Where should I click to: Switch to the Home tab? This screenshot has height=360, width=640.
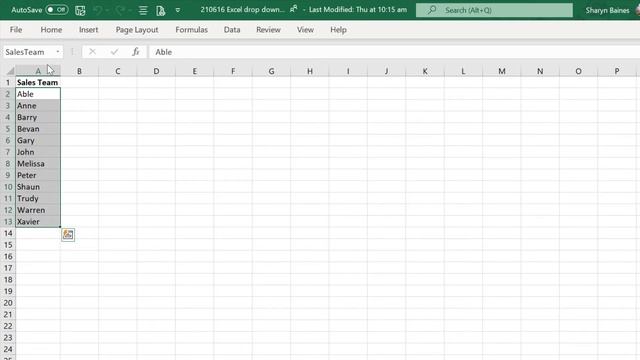51,30
